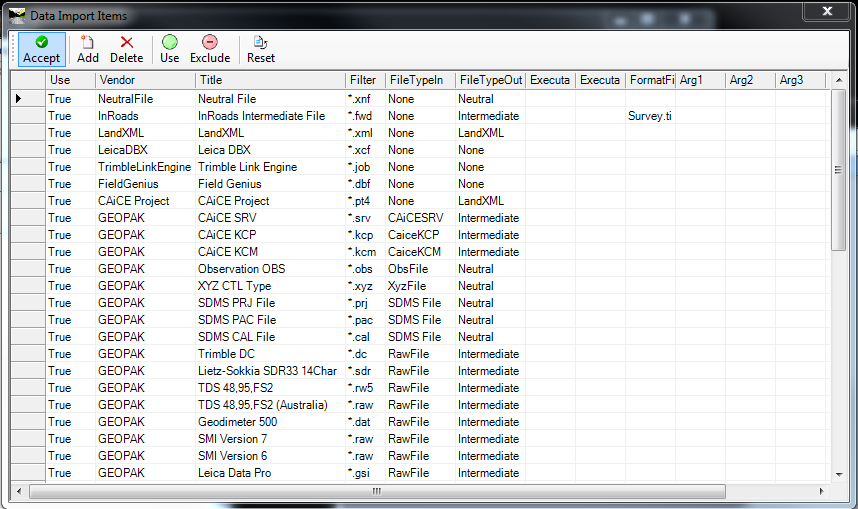Click the vertical scrollbar thumb

838,170
